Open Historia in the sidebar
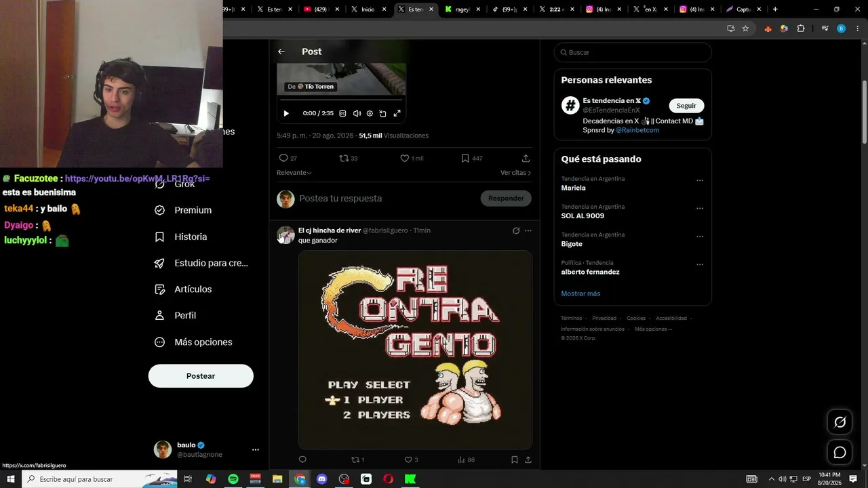The width and height of the screenshot is (868, 488). (181, 237)
